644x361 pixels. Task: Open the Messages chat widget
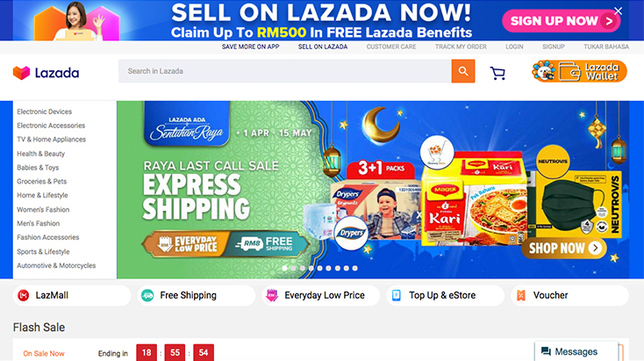(576, 351)
